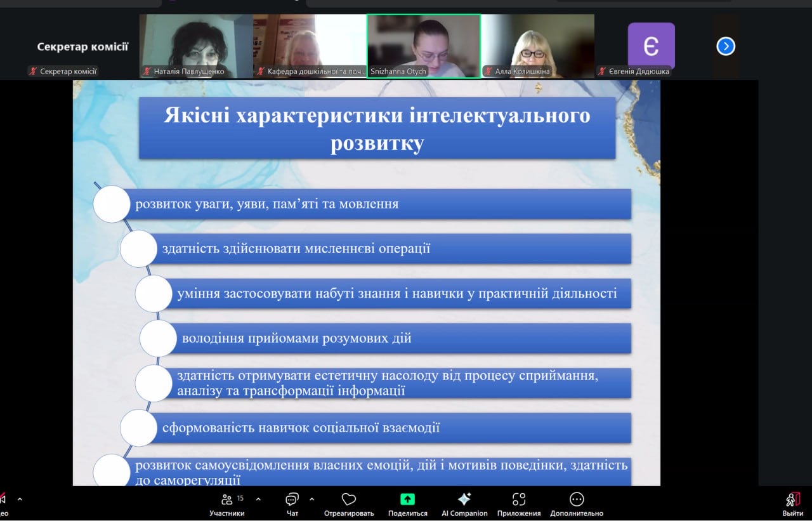Click the green Поделиться share screen button
Image resolution: width=812 pixels, height=521 pixels.
[407, 499]
